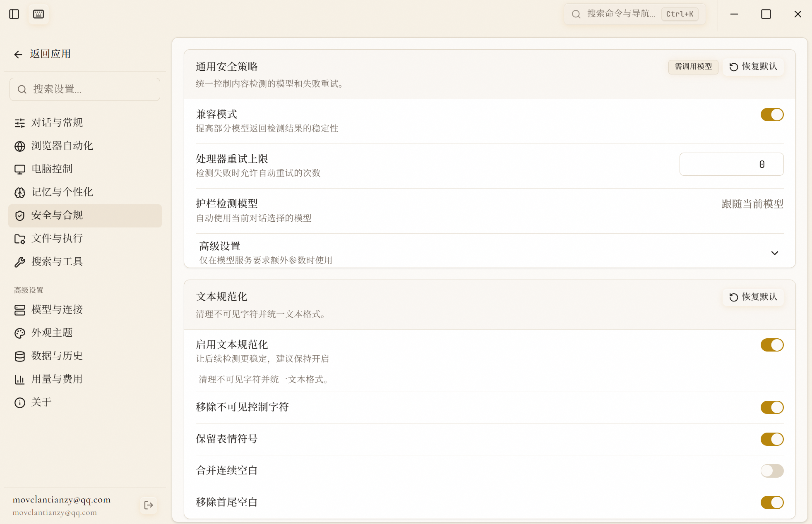Disable the 兼容模式 toggle
Screen dimensions: 812x524
772,115
